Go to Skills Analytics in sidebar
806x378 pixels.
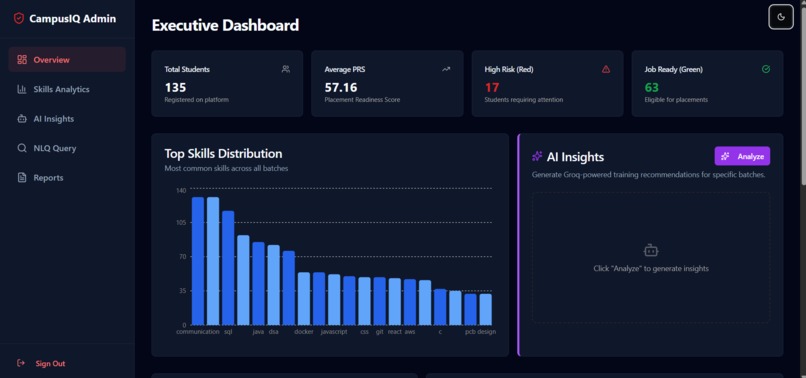67,89
